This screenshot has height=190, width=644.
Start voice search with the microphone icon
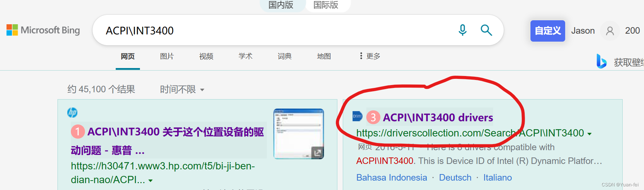pos(462,30)
